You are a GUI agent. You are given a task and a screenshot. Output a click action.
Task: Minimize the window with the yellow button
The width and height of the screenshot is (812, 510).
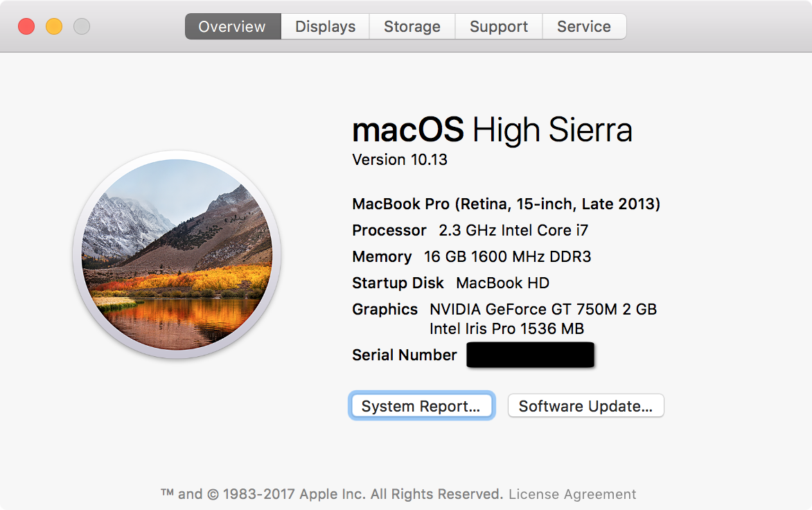point(54,26)
